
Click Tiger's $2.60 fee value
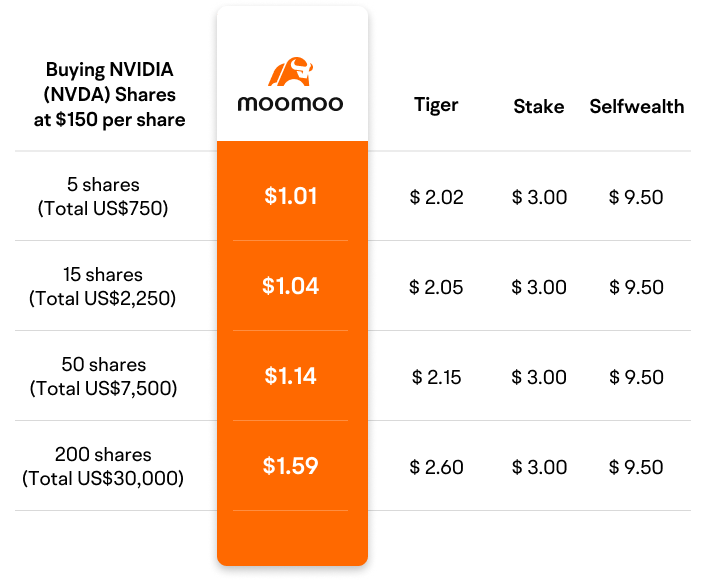click(437, 467)
